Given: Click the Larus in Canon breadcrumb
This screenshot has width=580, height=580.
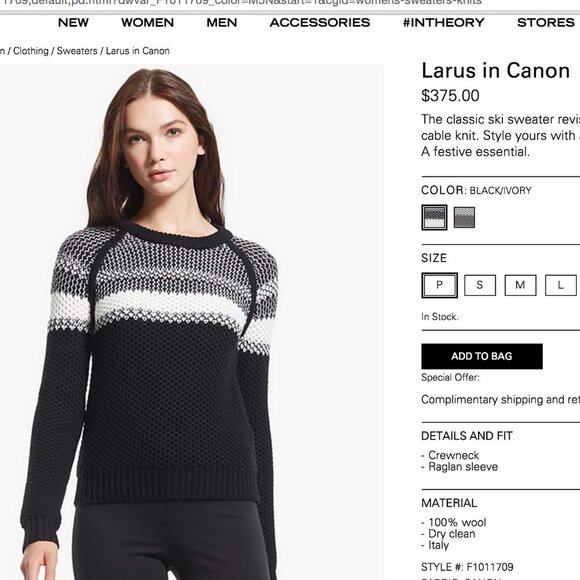Looking at the screenshot, I should coord(138,51).
